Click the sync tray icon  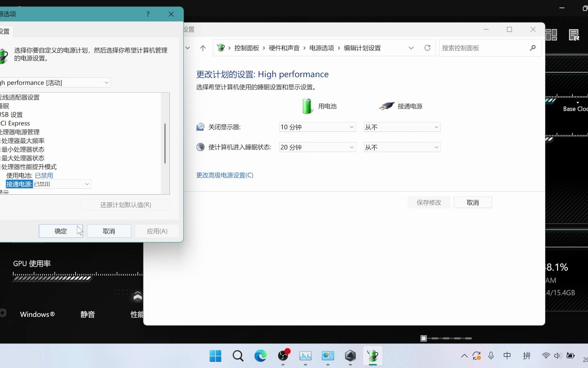pos(477,356)
